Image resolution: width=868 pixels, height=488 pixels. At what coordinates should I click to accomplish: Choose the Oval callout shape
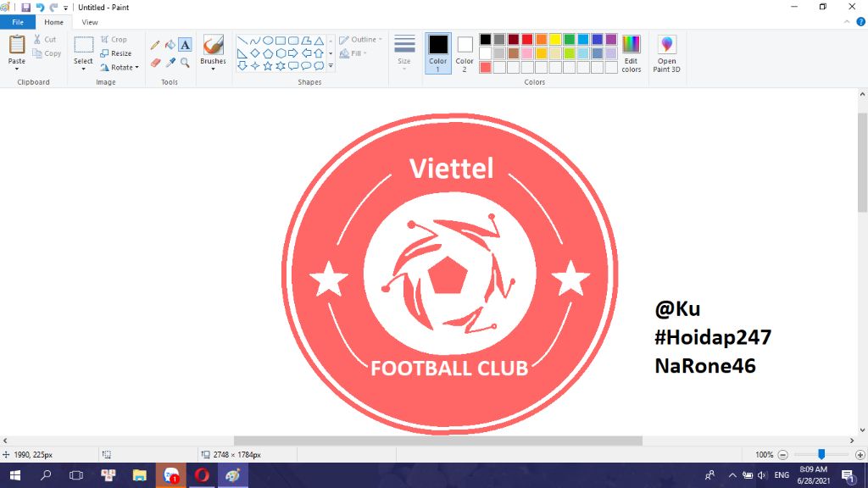(306, 66)
